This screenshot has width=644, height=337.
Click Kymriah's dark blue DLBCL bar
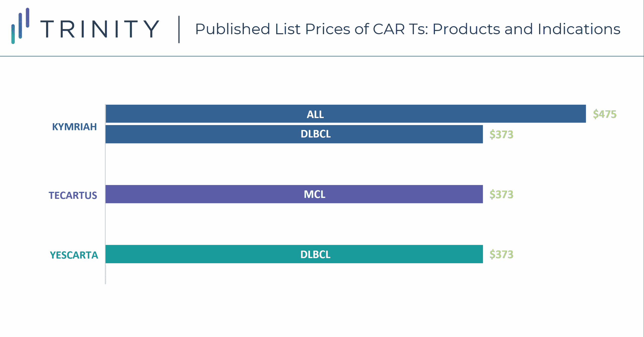(x=294, y=134)
